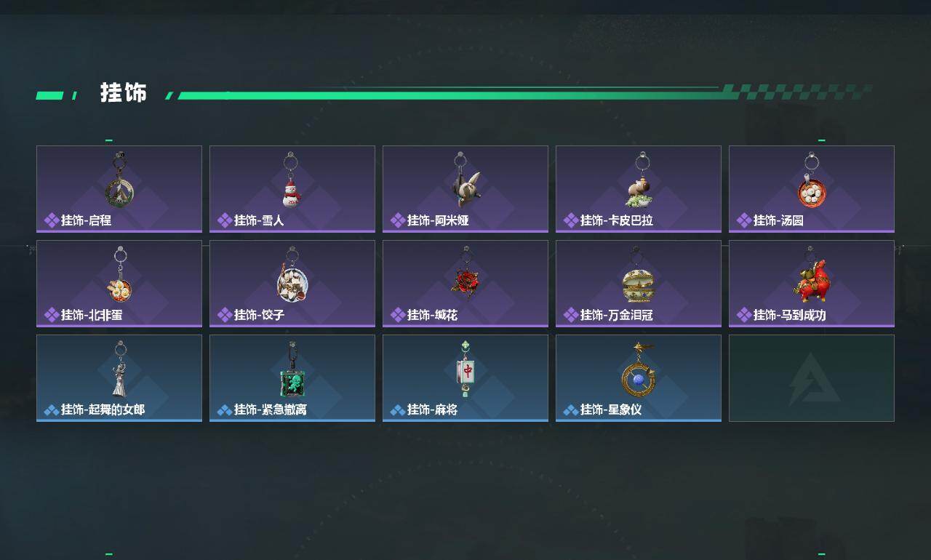Choose the dumpling plate charm 挂饰-饺子
The width and height of the screenshot is (931, 560).
pos(292,276)
